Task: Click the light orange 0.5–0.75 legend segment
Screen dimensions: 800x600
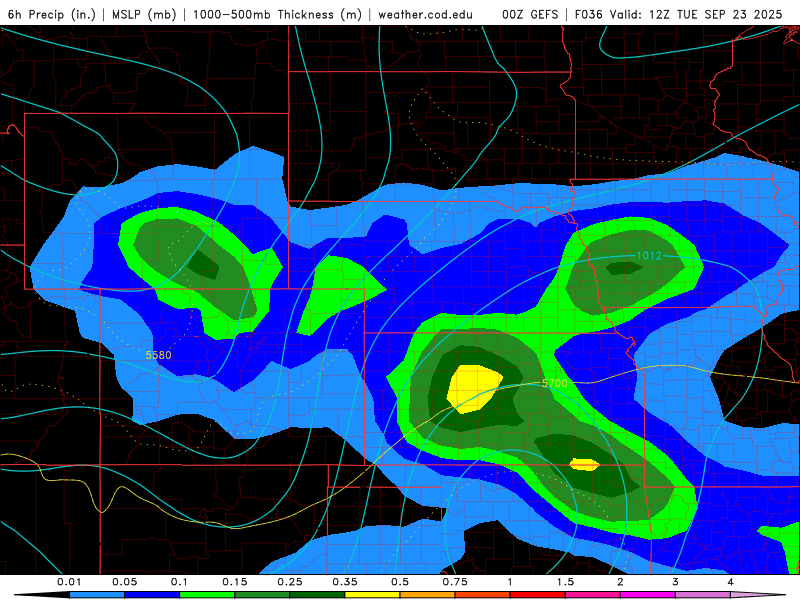Action: click(x=428, y=595)
